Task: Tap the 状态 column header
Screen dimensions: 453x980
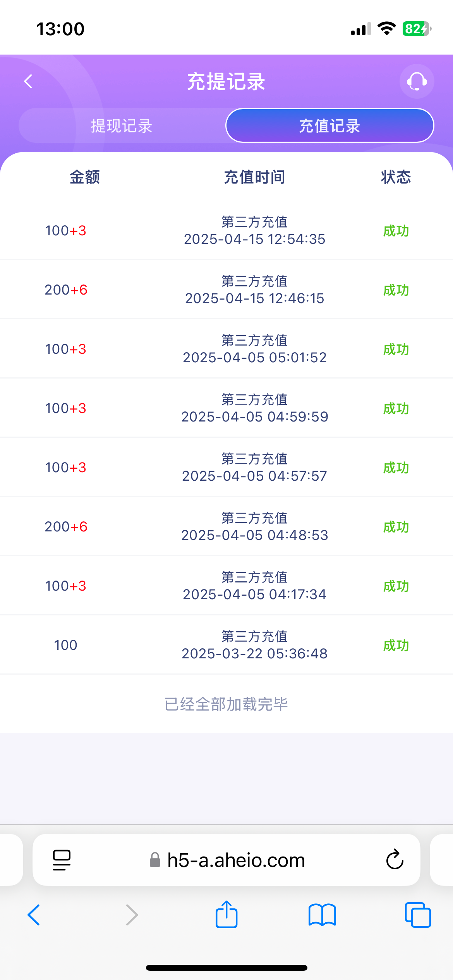Action: pos(396,177)
